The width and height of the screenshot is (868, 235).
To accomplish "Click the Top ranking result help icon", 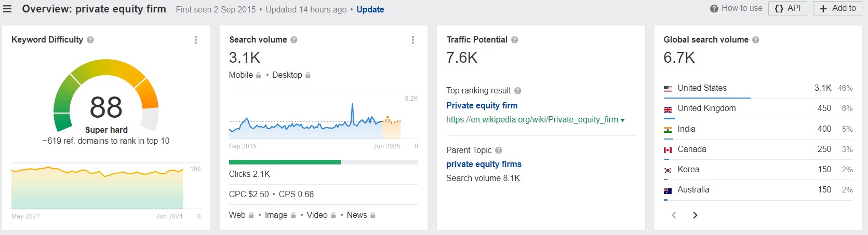I will pos(518,91).
